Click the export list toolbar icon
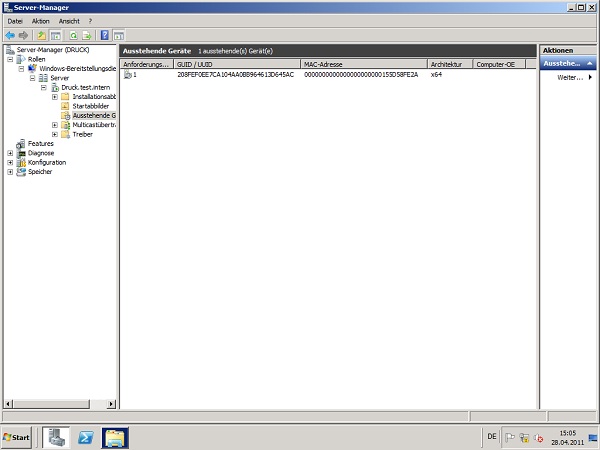 [87, 36]
